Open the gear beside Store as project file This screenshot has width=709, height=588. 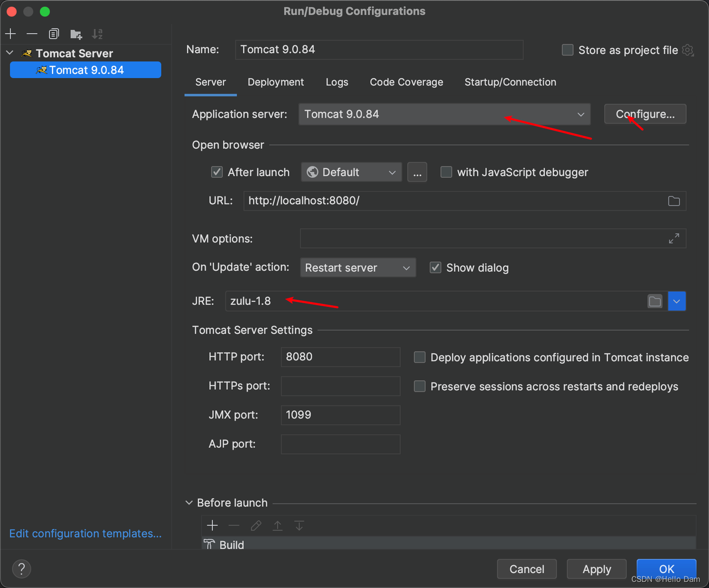click(x=688, y=50)
